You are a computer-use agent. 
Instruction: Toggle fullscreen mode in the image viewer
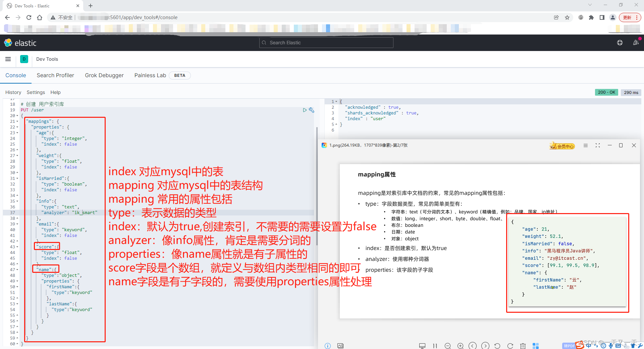click(597, 145)
